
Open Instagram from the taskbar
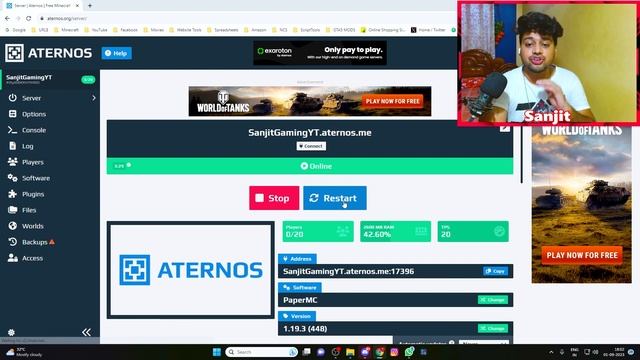click(394, 352)
